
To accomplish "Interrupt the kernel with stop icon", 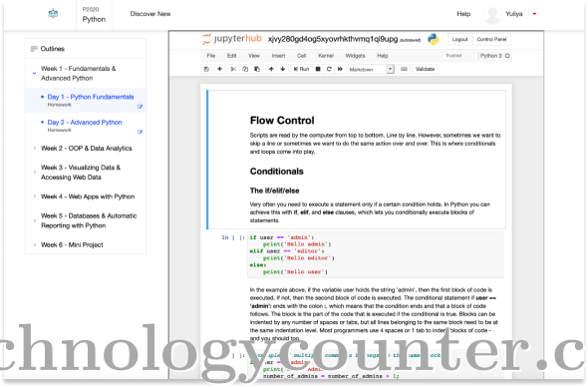I will coord(318,69).
